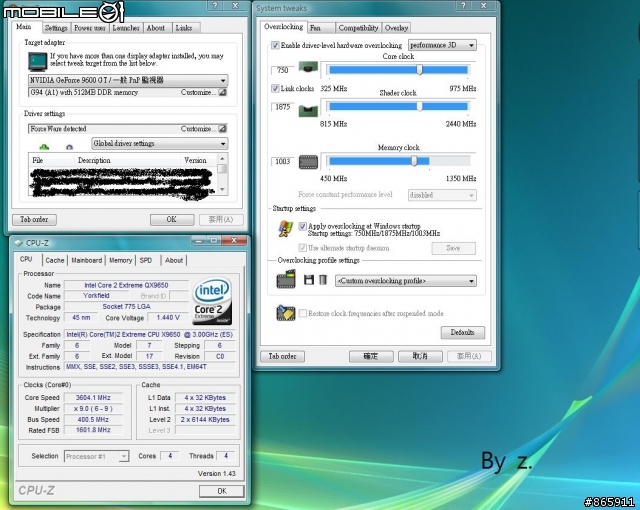Click the Windows startup settings flag icon
The image size is (640, 510).
point(285,229)
